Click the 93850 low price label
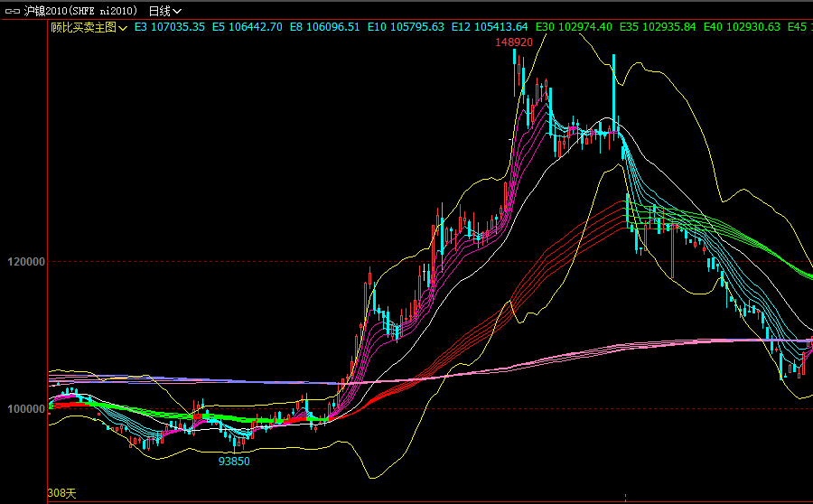 [234, 462]
